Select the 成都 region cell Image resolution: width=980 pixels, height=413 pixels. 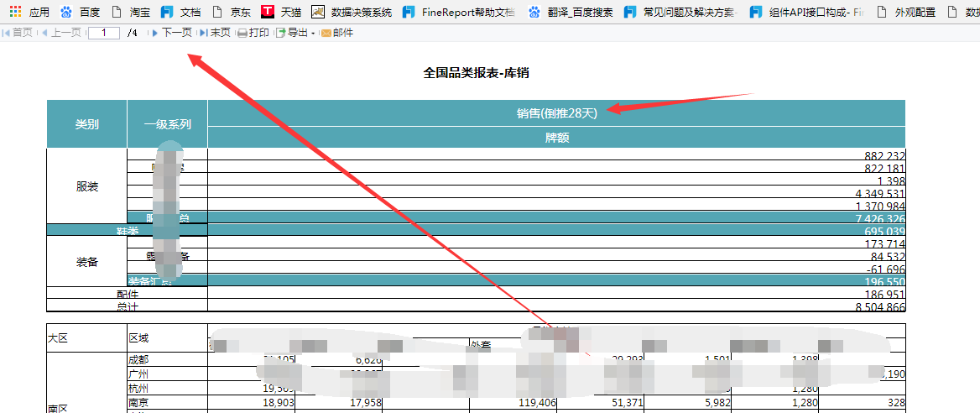[x=168, y=360]
